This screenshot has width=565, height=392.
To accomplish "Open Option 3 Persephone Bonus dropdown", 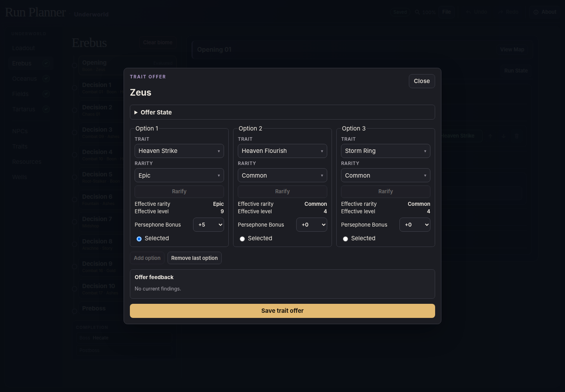I will click(415, 225).
